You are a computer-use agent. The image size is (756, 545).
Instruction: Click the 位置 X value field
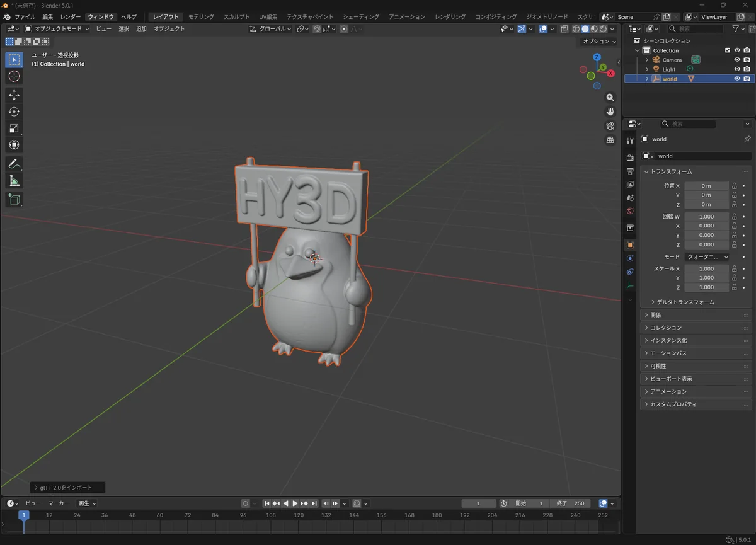pyautogui.click(x=706, y=186)
